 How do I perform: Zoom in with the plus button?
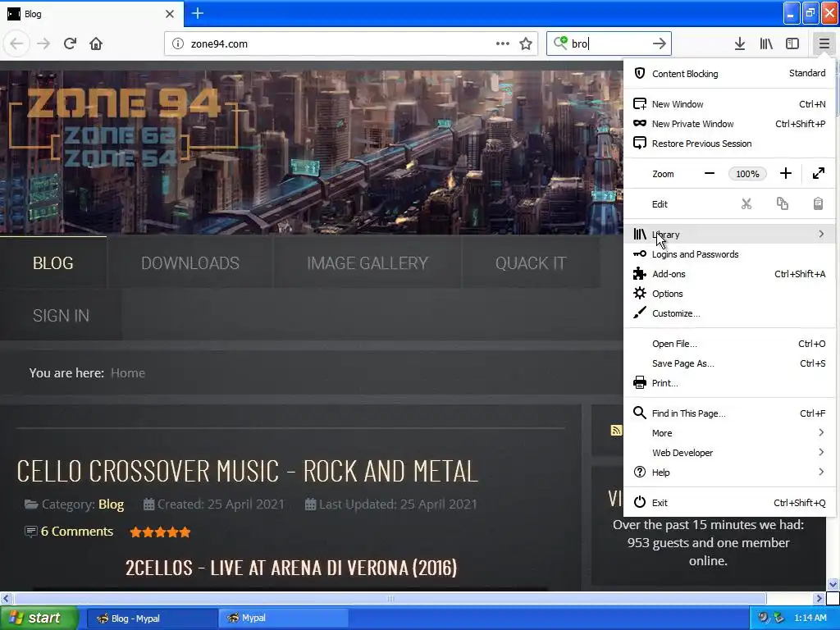pos(785,174)
